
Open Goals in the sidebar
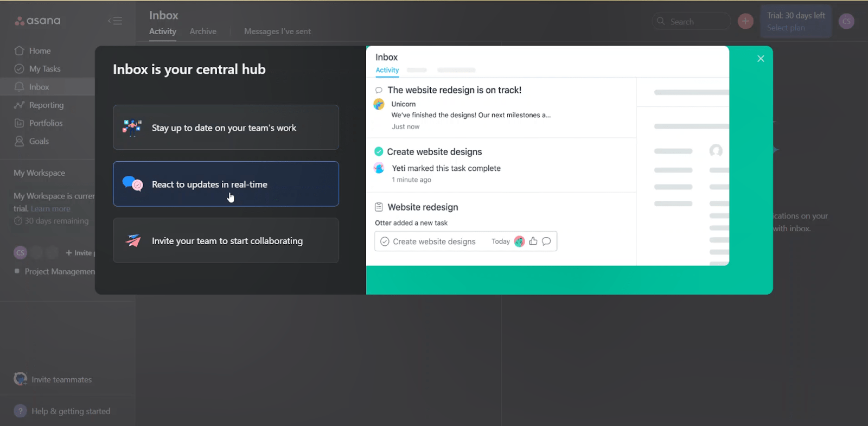pyautogui.click(x=39, y=141)
